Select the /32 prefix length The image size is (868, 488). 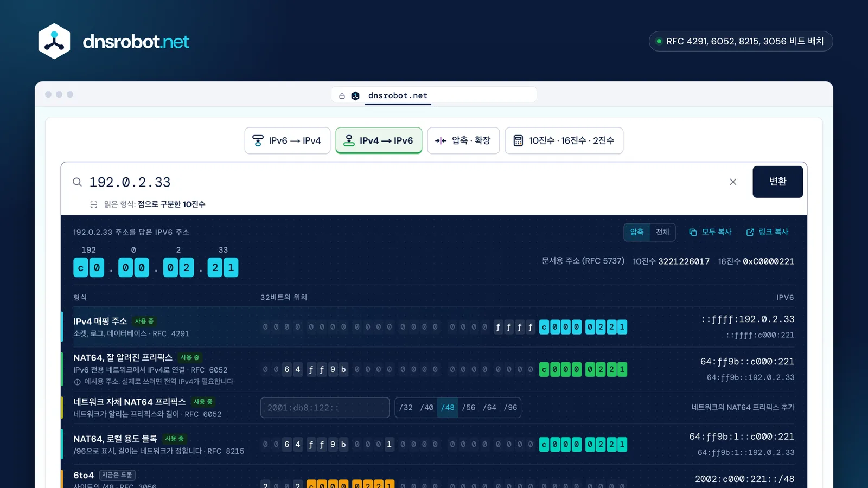[406, 408]
